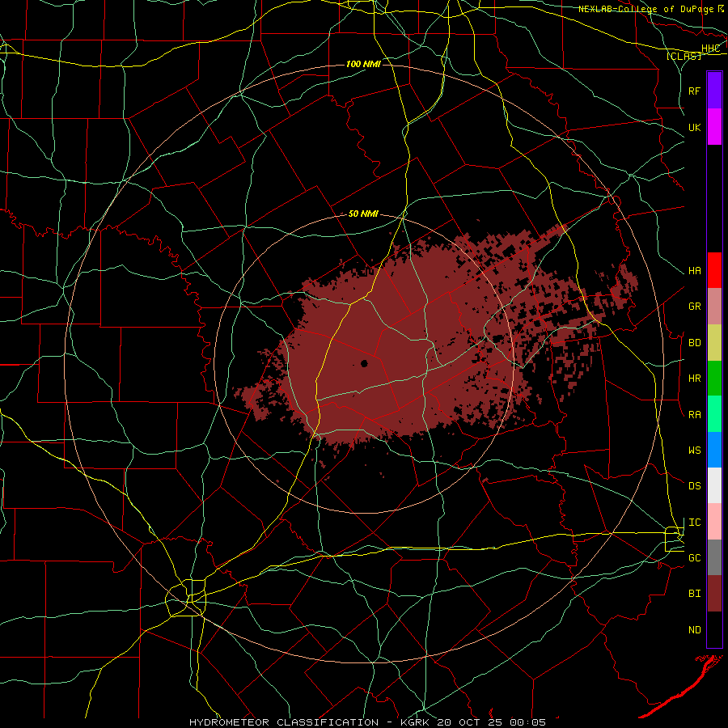Click the 'BD' legend label
Screen dimensions: 728x728
pyautogui.click(x=695, y=343)
